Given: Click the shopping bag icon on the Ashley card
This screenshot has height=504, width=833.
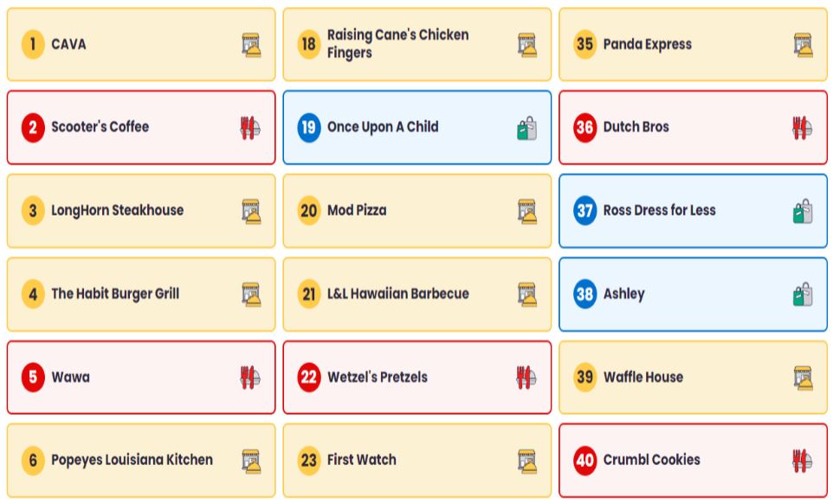Looking at the screenshot, I should [803, 294].
